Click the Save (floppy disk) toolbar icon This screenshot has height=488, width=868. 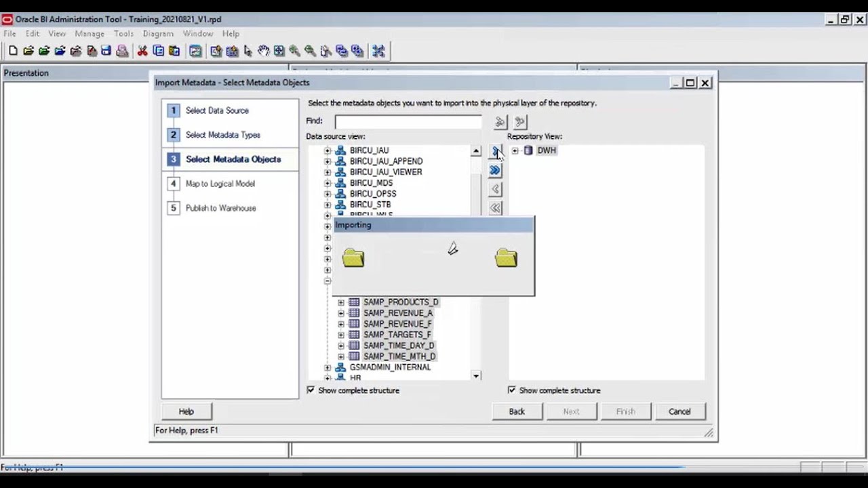click(106, 51)
